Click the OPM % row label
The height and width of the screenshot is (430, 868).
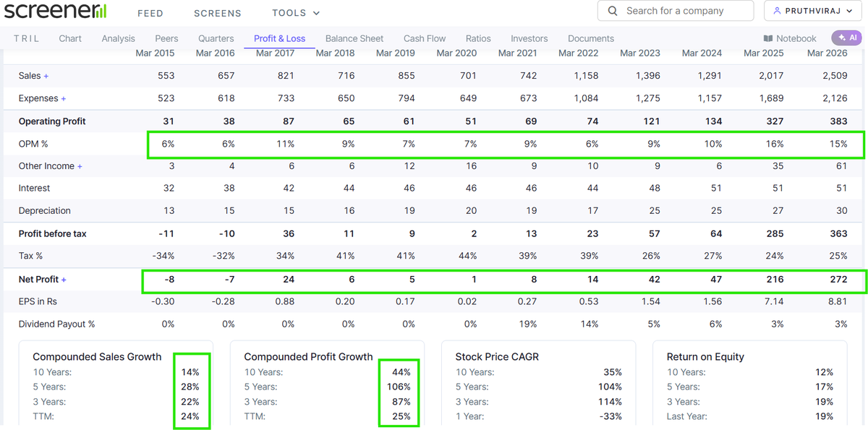[x=33, y=144]
